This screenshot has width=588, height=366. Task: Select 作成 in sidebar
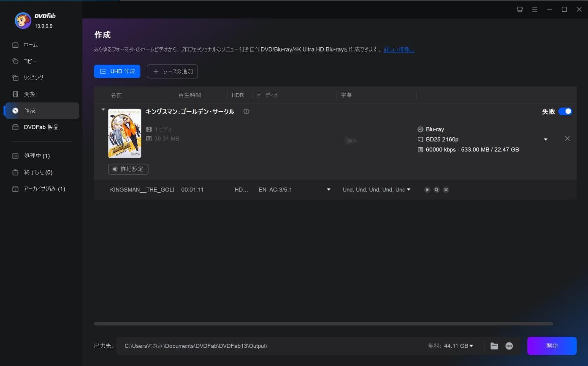coord(41,110)
